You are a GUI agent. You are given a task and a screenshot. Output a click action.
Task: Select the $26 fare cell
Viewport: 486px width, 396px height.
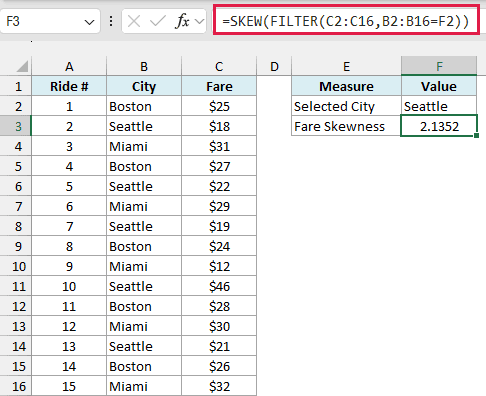(219, 366)
